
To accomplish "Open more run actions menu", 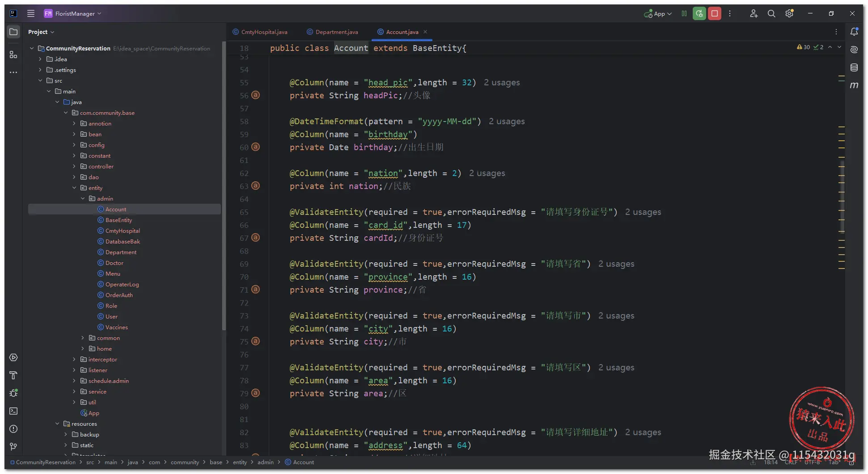I will tap(730, 13).
